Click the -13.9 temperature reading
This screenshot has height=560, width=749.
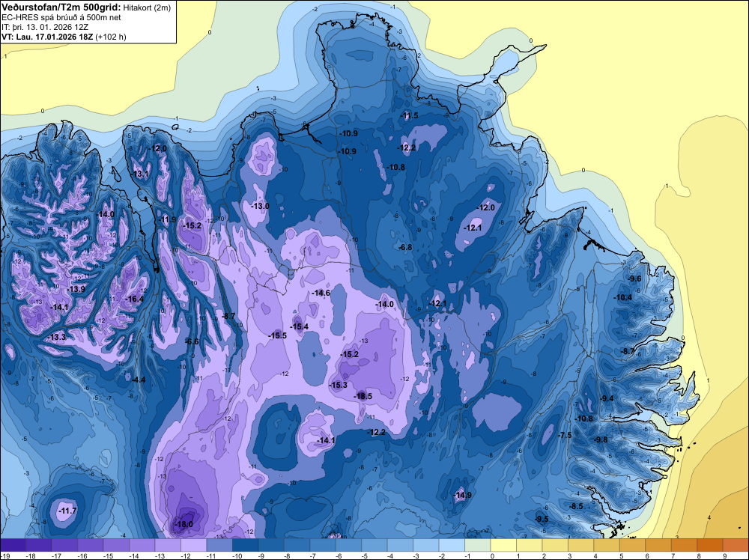[x=76, y=289]
